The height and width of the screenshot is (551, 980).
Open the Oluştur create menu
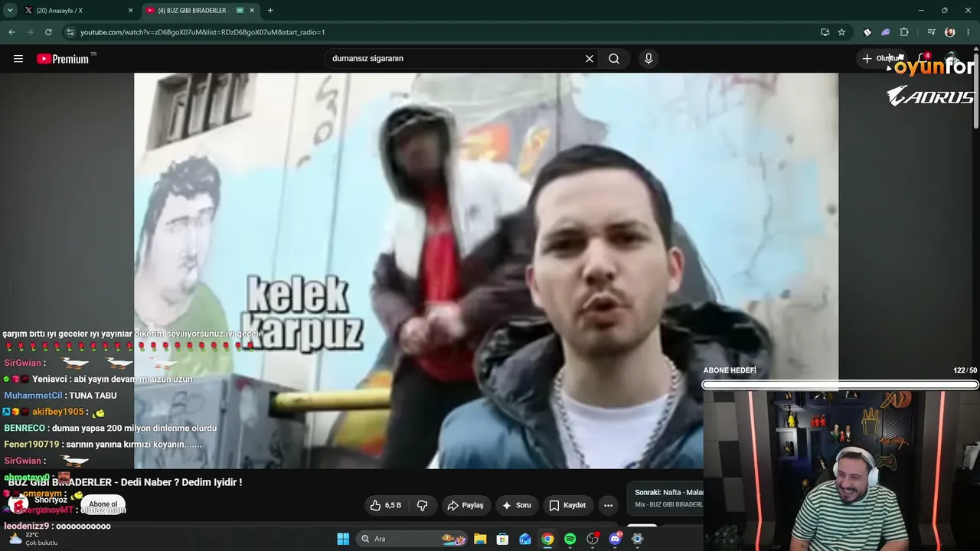[880, 59]
